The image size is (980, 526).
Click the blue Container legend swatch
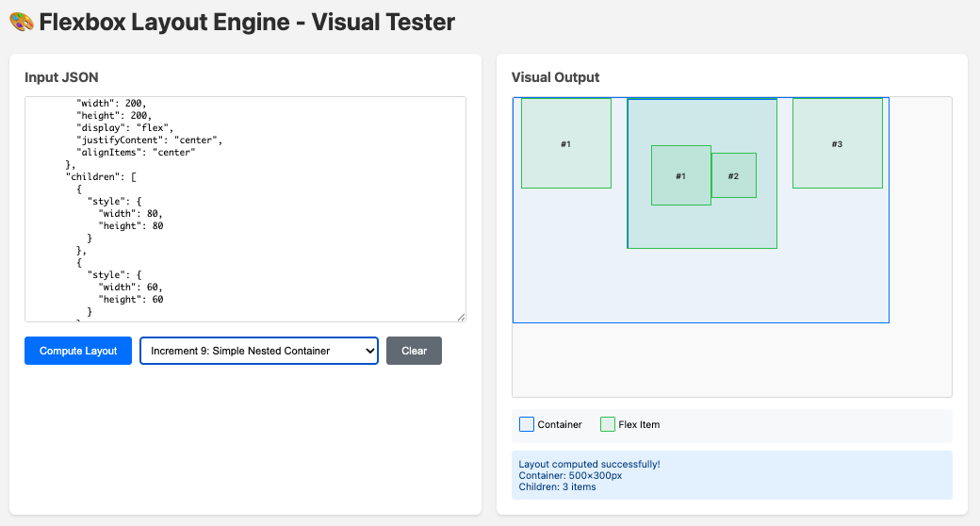(527, 424)
